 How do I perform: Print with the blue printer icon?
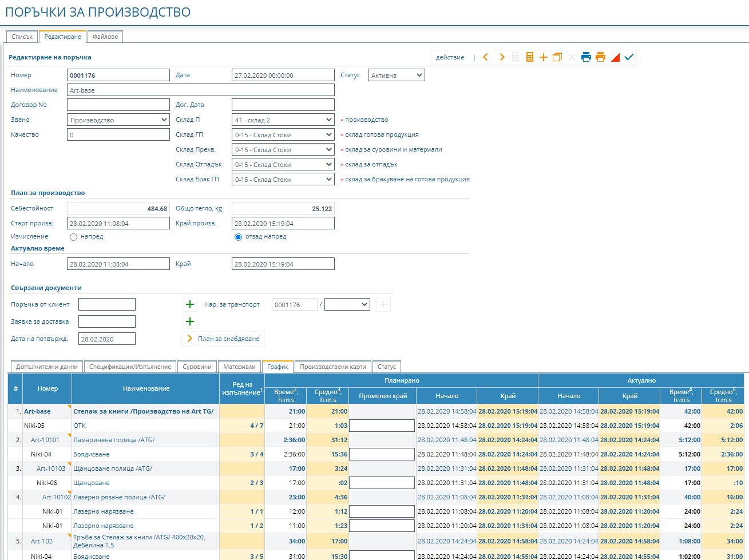586,57
